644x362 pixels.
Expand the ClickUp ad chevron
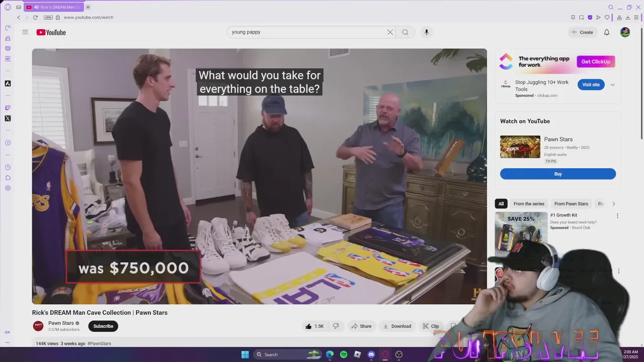click(612, 84)
